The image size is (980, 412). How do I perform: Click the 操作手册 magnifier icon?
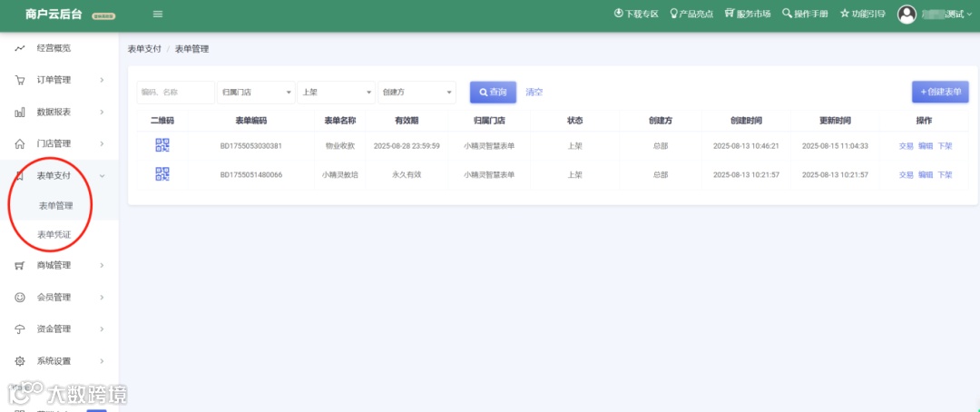(x=787, y=13)
